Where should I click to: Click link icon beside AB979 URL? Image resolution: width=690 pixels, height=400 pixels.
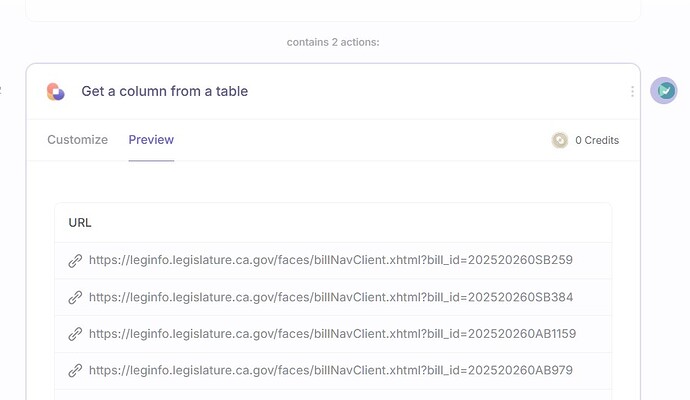pos(75,371)
